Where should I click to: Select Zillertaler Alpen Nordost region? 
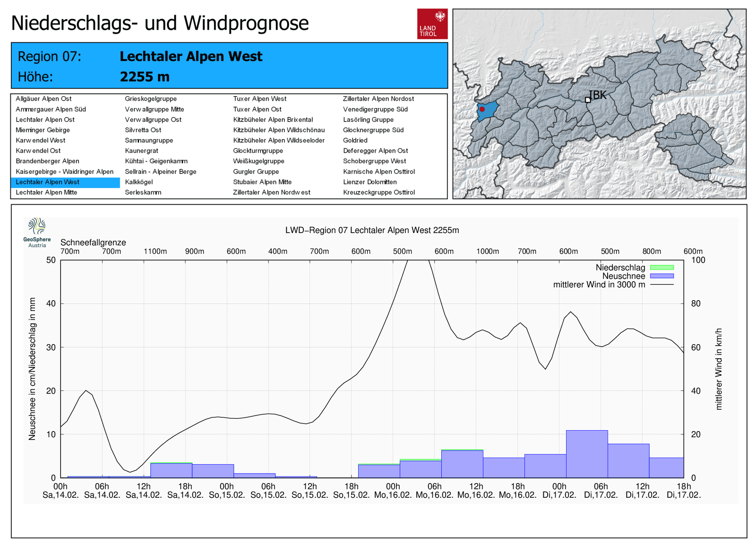click(378, 99)
